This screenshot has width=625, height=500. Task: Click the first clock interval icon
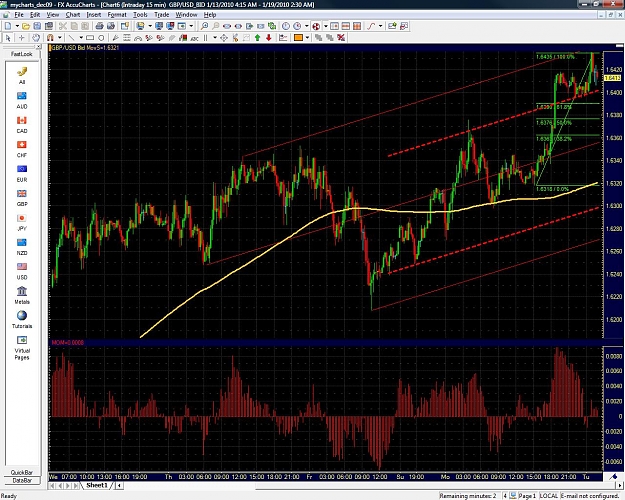pyautogui.click(x=286, y=26)
